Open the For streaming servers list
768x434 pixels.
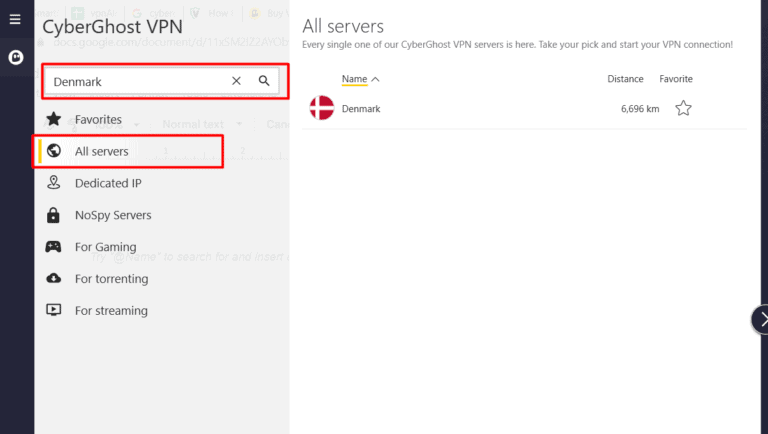pos(110,311)
